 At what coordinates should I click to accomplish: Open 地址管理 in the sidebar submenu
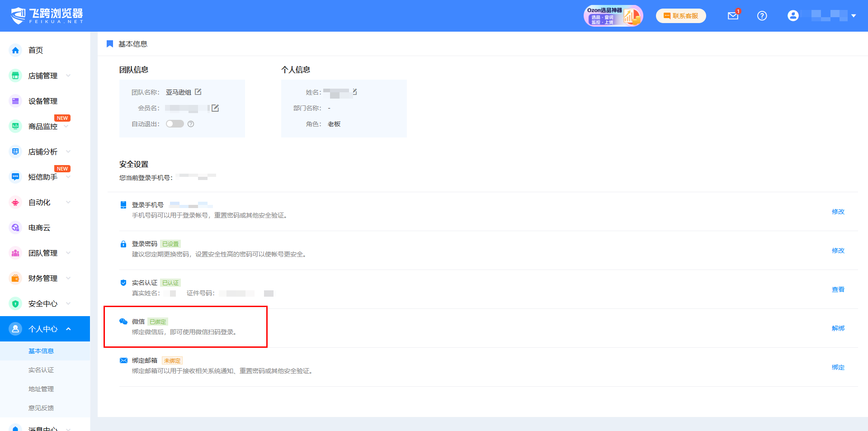pyautogui.click(x=41, y=389)
